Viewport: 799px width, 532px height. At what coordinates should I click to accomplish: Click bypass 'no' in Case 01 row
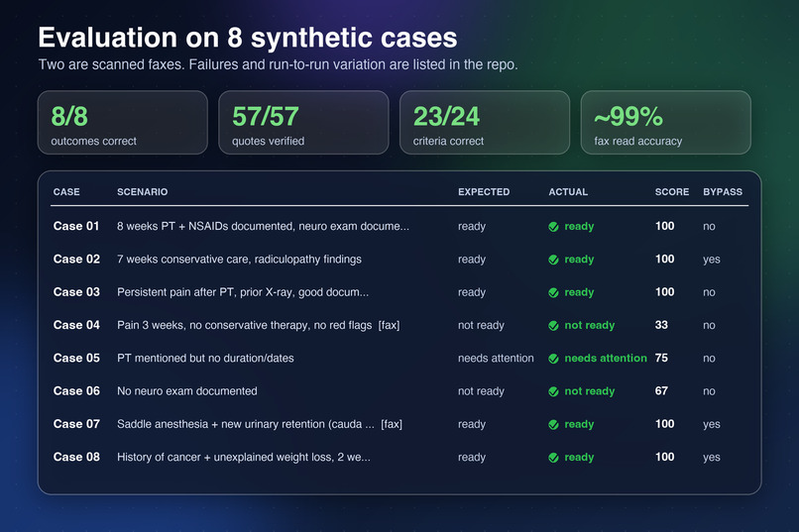(709, 227)
